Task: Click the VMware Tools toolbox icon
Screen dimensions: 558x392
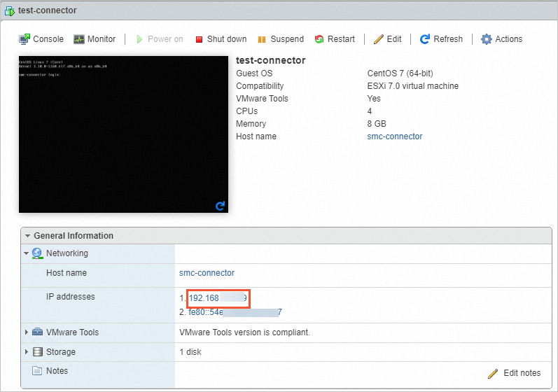Action: point(37,332)
